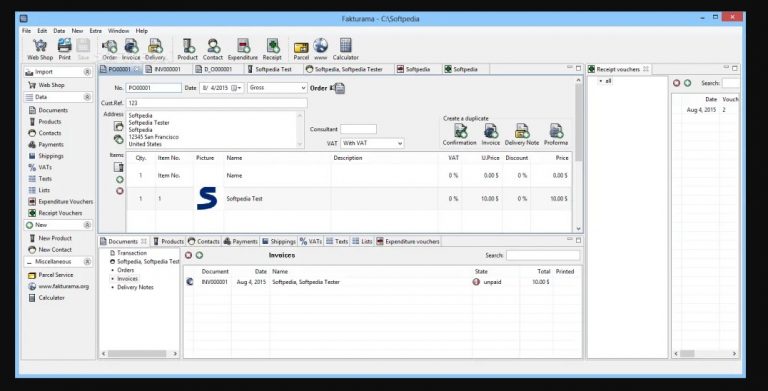Image resolution: width=768 pixels, height=391 pixels.
Task: Collapse the Import sidebar section
Action: 87,72
